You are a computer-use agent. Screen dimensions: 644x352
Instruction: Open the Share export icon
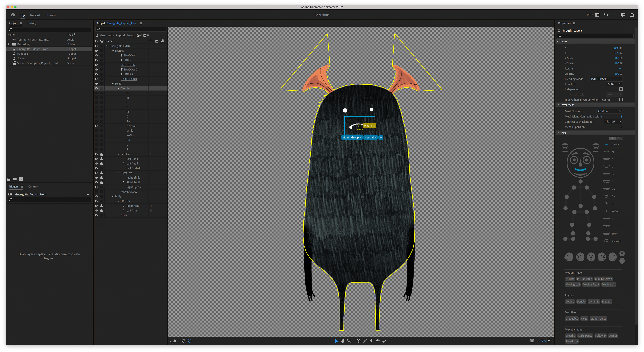click(x=632, y=15)
